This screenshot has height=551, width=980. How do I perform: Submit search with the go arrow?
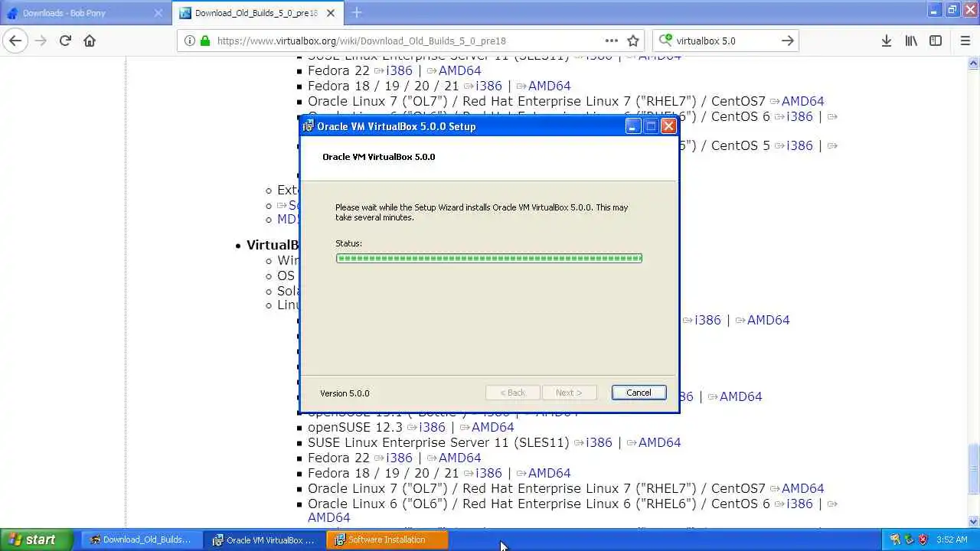pyautogui.click(x=787, y=41)
